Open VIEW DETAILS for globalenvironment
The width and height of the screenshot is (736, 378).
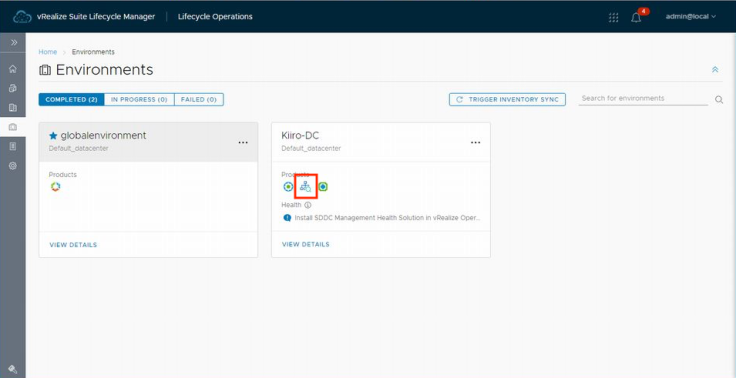point(73,245)
